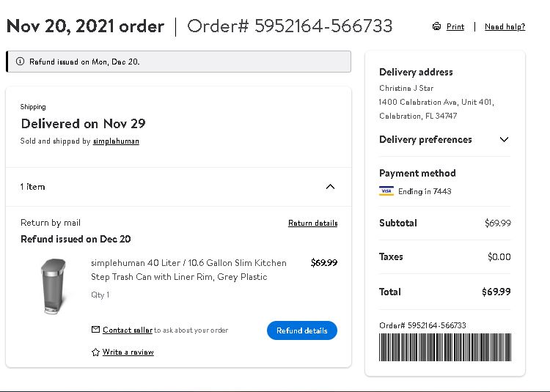Click the envelope icon beside Contact seller
Viewport: 550px width, 392px height.
coord(95,329)
